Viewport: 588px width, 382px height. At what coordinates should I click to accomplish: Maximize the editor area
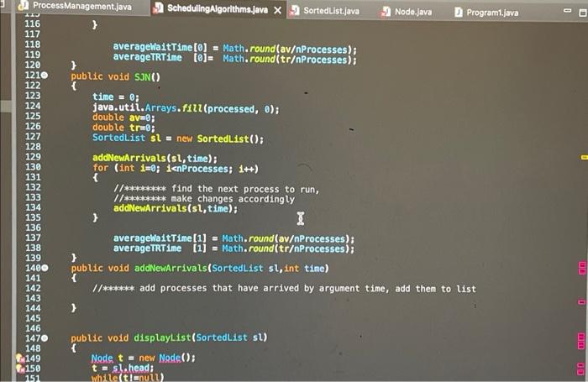coord(583,13)
